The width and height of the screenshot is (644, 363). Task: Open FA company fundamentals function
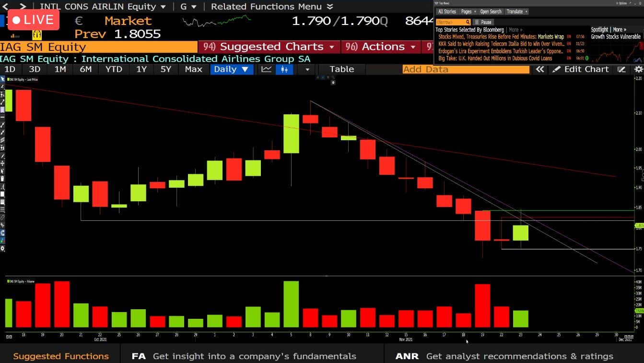point(244,356)
